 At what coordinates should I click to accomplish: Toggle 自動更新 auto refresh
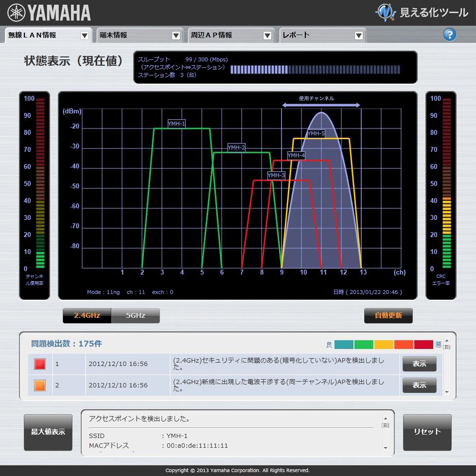click(x=388, y=315)
